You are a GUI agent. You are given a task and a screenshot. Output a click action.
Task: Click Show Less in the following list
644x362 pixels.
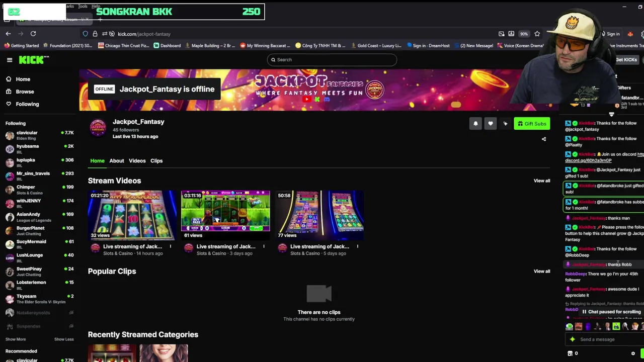(x=64, y=339)
